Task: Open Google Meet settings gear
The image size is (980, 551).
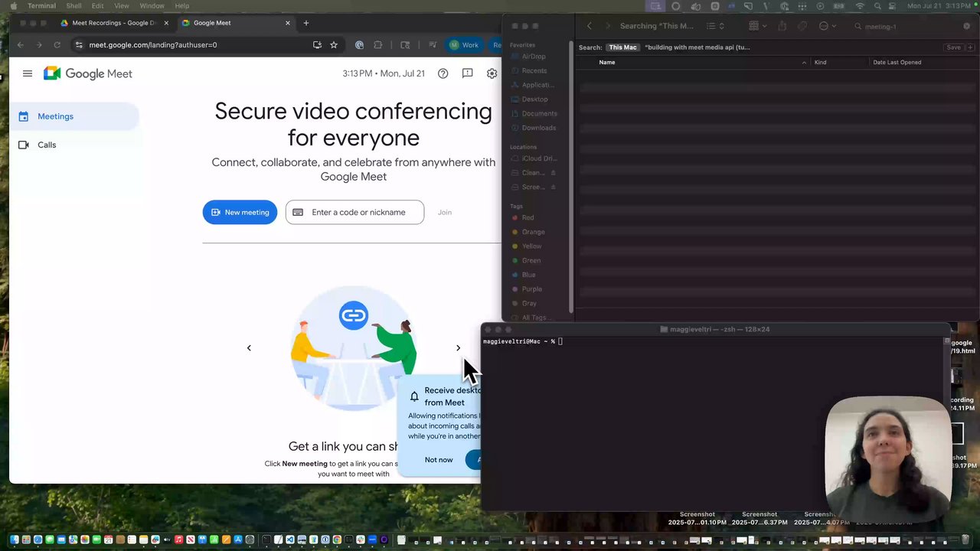Action: tap(492, 73)
